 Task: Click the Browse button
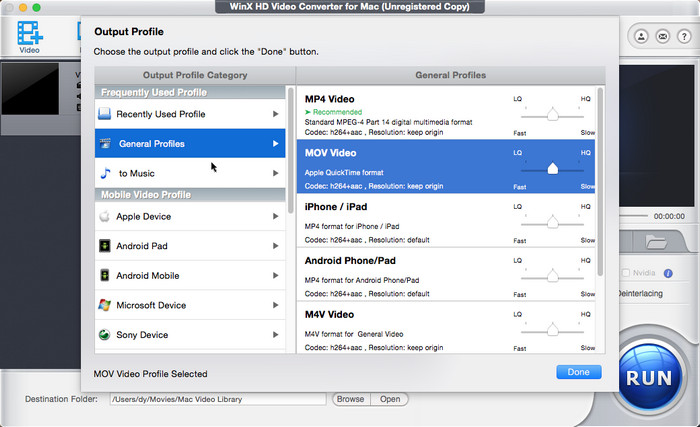[351, 399]
